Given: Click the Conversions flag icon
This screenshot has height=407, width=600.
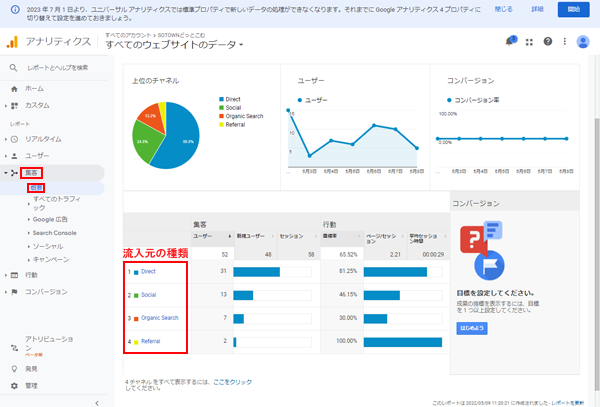Looking at the screenshot, I should click(x=14, y=292).
